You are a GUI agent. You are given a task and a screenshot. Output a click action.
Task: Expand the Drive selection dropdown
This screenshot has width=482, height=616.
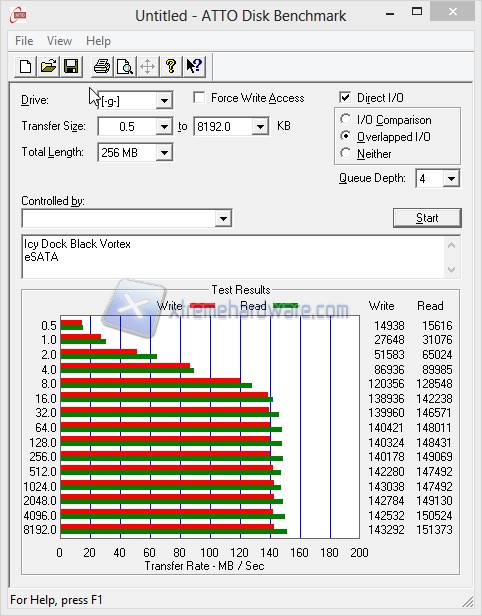[x=164, y=101]
